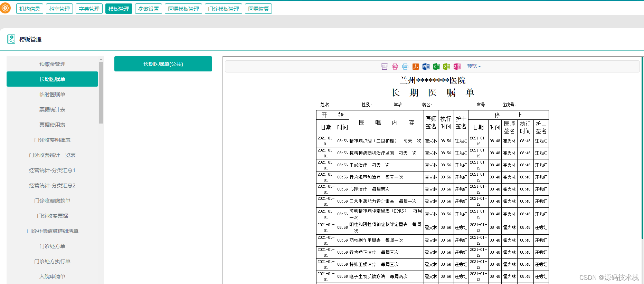The width and height of the screenshot is (644, 284).
Task: Export using light green Excel icon
Action: tap(447, 66)
